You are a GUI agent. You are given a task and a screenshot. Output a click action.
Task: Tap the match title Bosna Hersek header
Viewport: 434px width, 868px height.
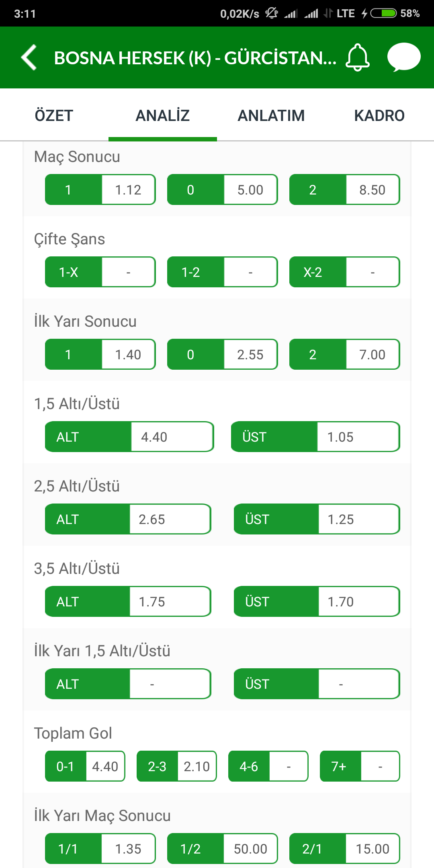(x=195, y=58)
